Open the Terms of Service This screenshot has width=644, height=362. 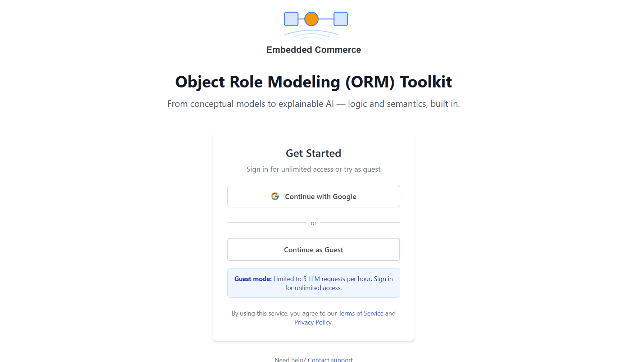[360, 313]
